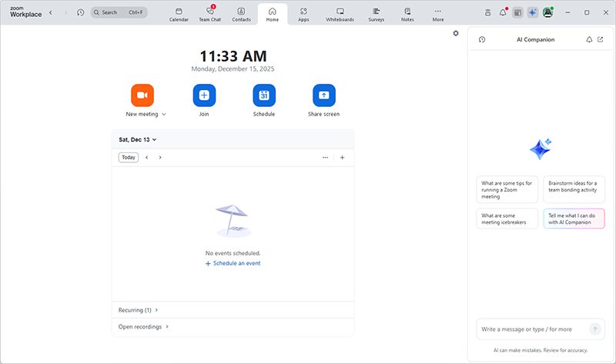The height and width of the screenshot is (364, 616).
Task: Click the Join meeting icon
Action: coord(204,95)
